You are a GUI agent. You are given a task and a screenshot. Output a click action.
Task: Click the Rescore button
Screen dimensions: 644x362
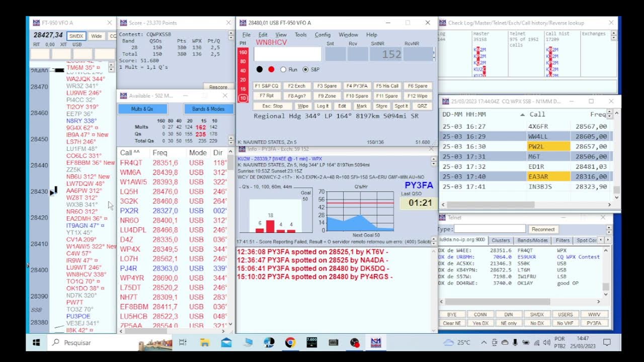[218, 87]
